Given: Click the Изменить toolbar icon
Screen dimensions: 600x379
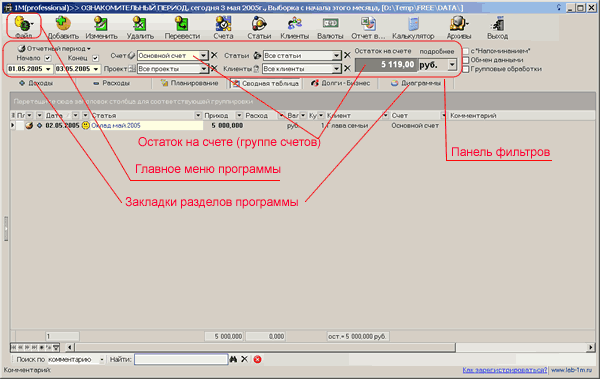Looking at the screenshot, I should click(101, 24).
